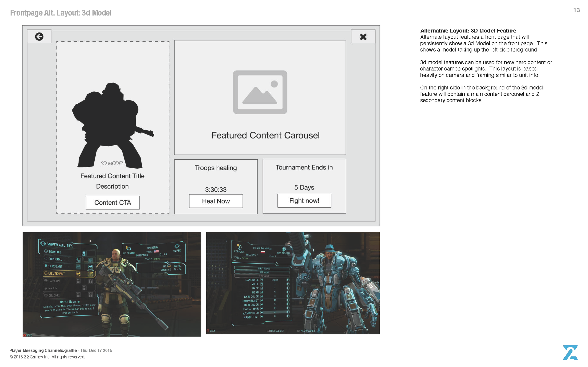
Task: Click the right arrow for Language
Action: point(288,280)
